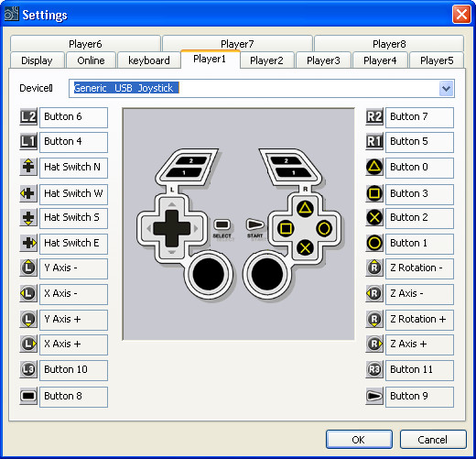Viewport: 476px width, 459px height.
Task: Click the left stick up icon
Action: 28,268
